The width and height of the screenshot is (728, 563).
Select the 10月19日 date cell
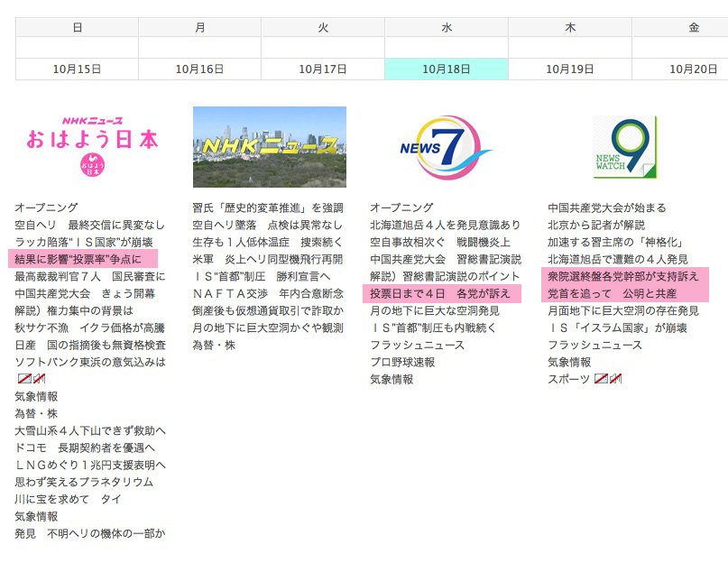coord(570,69)
